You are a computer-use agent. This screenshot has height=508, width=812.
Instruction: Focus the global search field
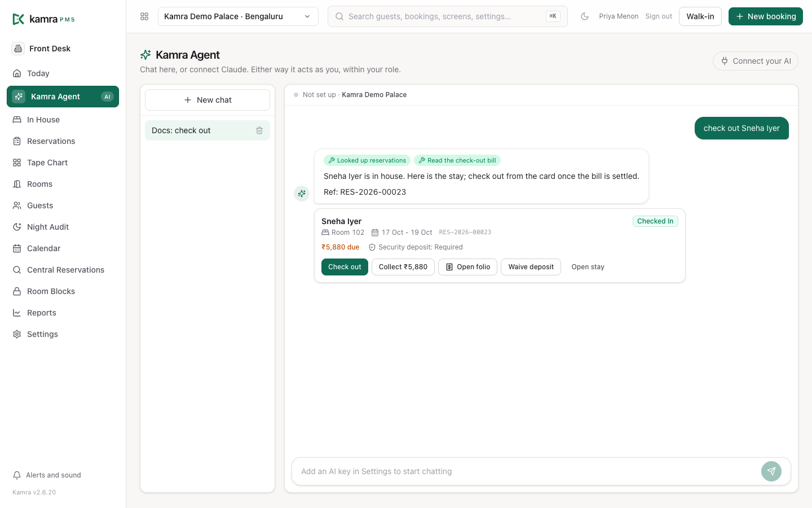[x=448, y=16]
